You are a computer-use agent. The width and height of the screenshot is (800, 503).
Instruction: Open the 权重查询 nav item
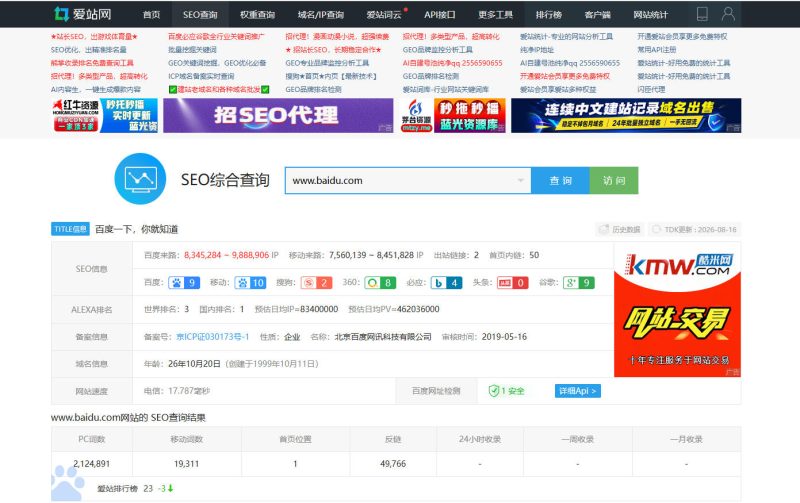tap(258, 14)
